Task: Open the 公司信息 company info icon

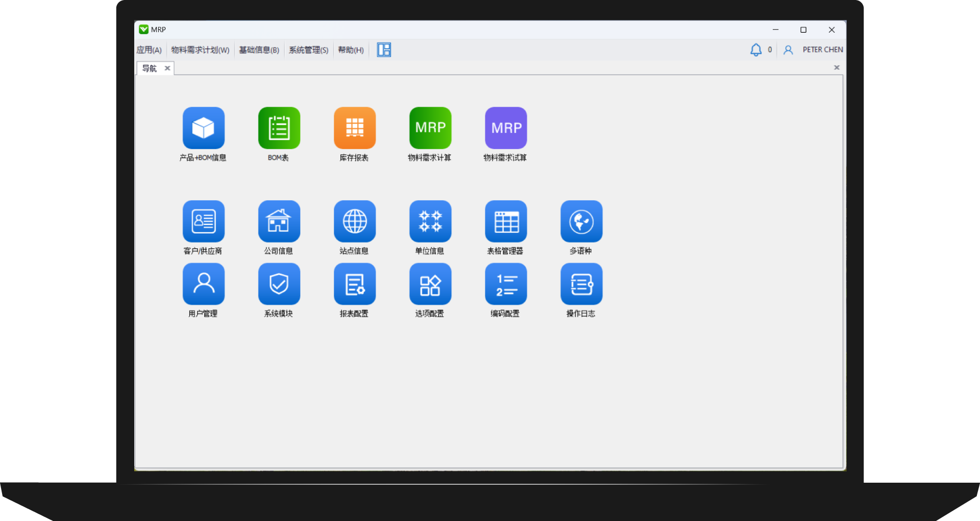Action: click(279, 221)
